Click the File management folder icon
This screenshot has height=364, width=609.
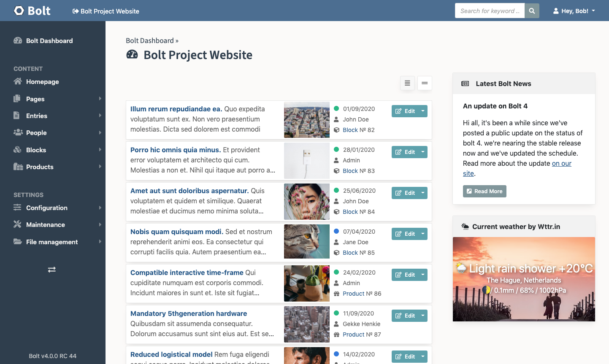[18, 242]
